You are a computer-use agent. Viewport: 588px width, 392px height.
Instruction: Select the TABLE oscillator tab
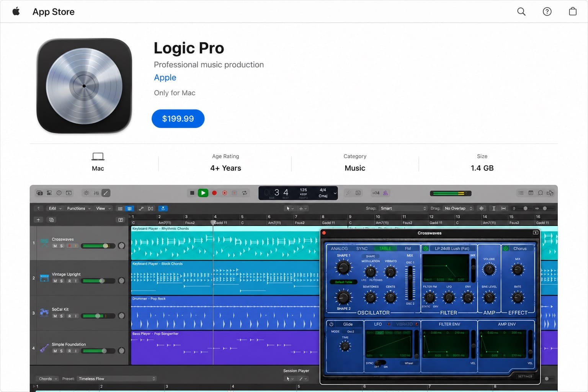[385, 248]
